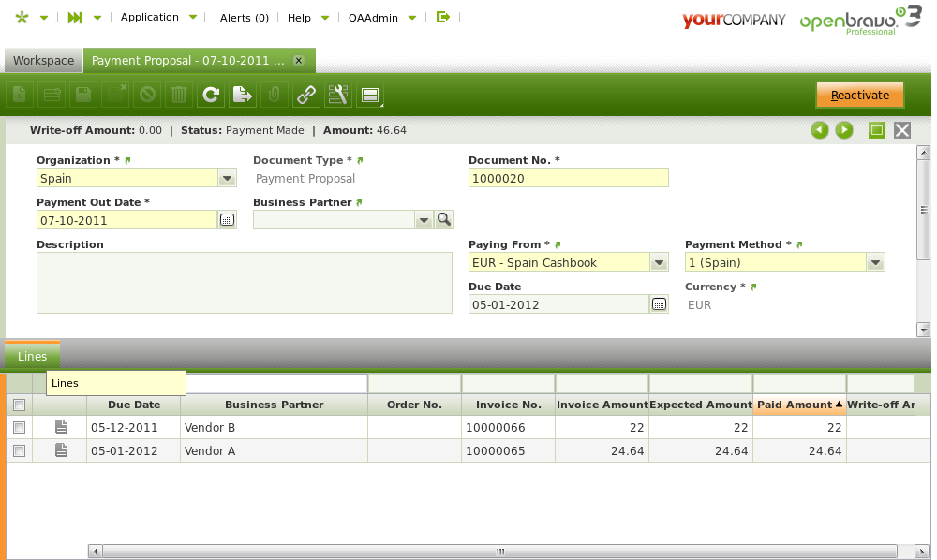
Task: Expand the Paying From dropdown
Action: coord(659,263)
